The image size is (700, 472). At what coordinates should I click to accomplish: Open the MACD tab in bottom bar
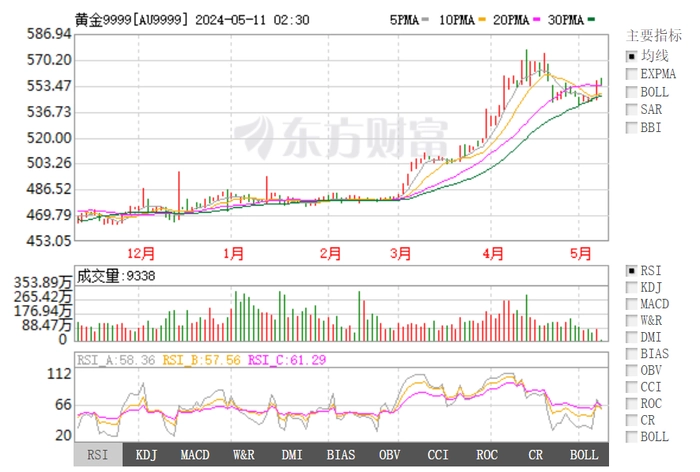pyautogui.click(x=195, y=455)
